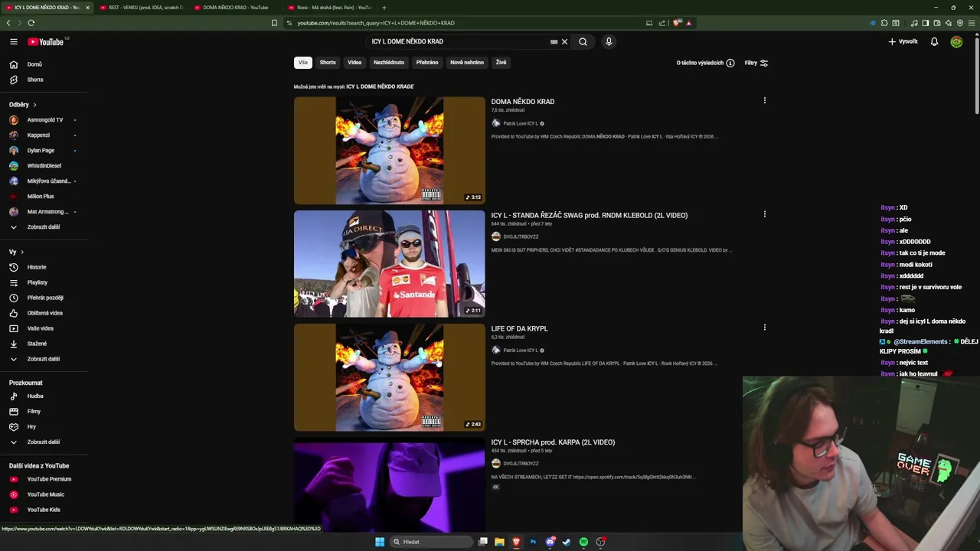The width and height of the screenshot is (980, 551).
Task: Open Přehrát později in sidebar
Action: point(44,298)
